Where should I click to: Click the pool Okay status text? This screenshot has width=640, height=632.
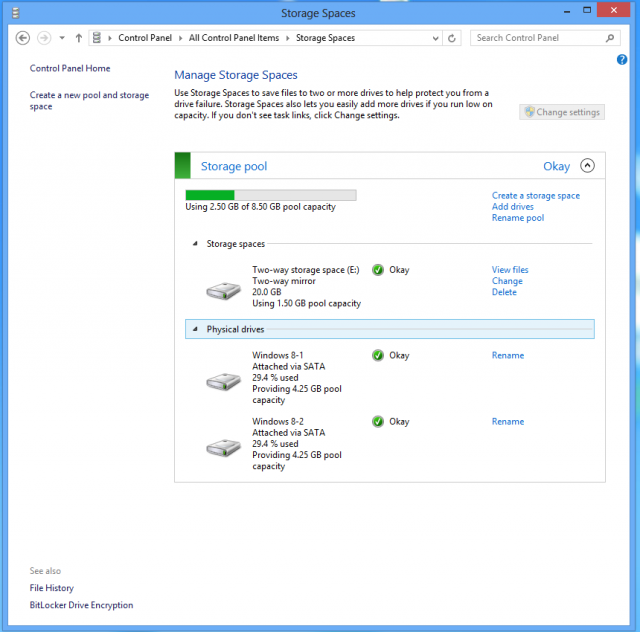pyautogui.click(x=556, y=166)
